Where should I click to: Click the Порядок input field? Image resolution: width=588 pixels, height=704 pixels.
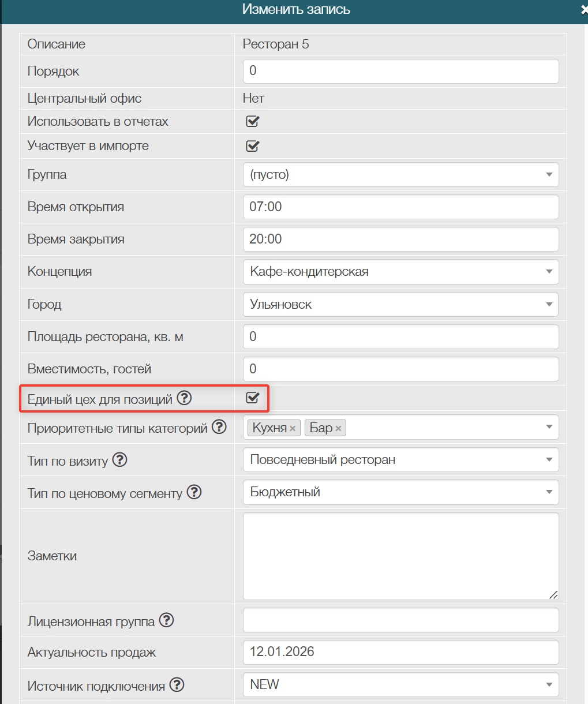click(x=400, y=71)
